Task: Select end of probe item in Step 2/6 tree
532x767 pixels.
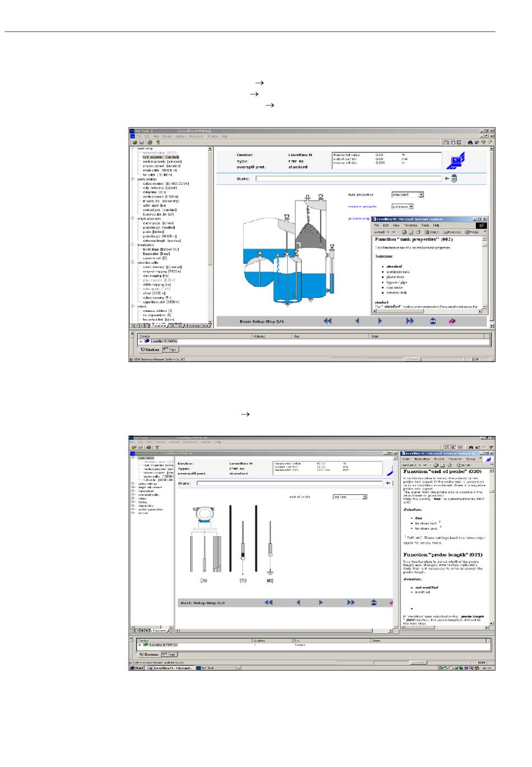Action: click(x=158, y=223)
